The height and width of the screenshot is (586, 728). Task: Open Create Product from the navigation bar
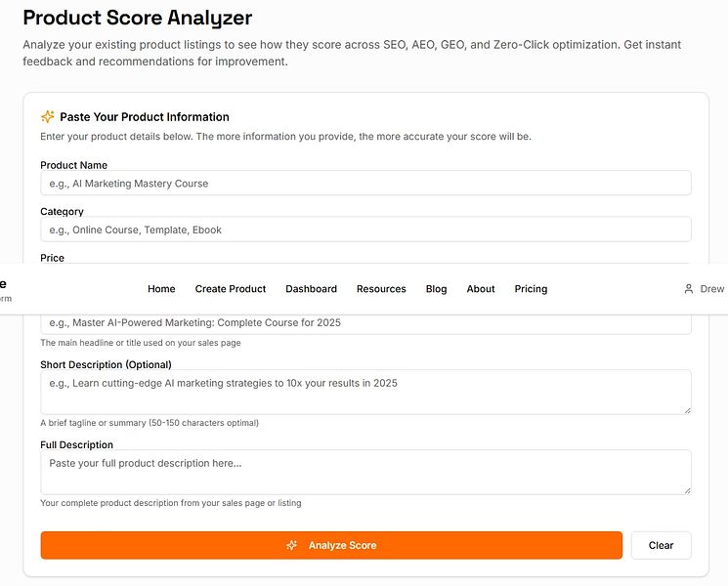[x=231, y=289]
